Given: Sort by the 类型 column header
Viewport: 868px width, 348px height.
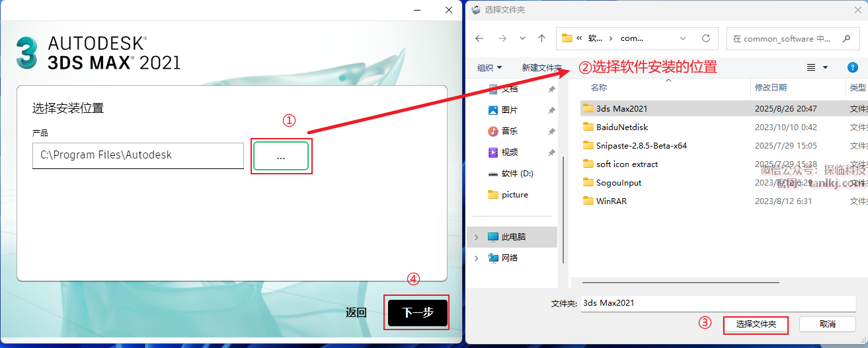Looking at the screenshot, I should [857, 87].
